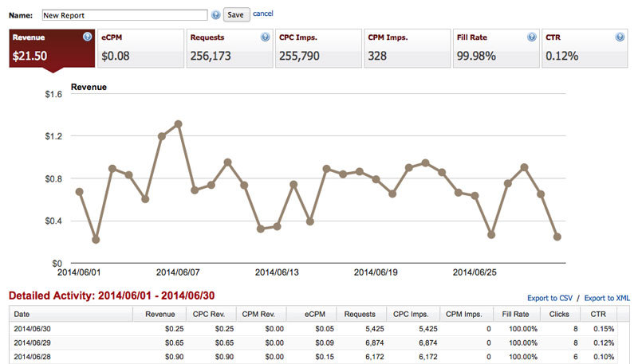Screen dimensions: 638x364
Task: Show Fill Rate chart tile
Action: [x=496, y=48]
